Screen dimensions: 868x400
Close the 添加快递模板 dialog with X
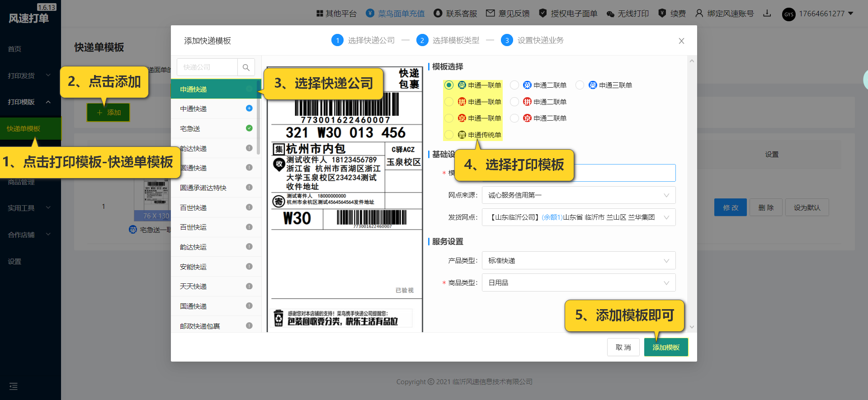point(681,41)
